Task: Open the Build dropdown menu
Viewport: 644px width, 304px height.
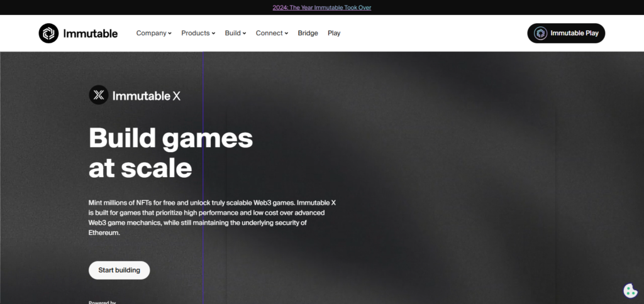Action: (235, 33)
